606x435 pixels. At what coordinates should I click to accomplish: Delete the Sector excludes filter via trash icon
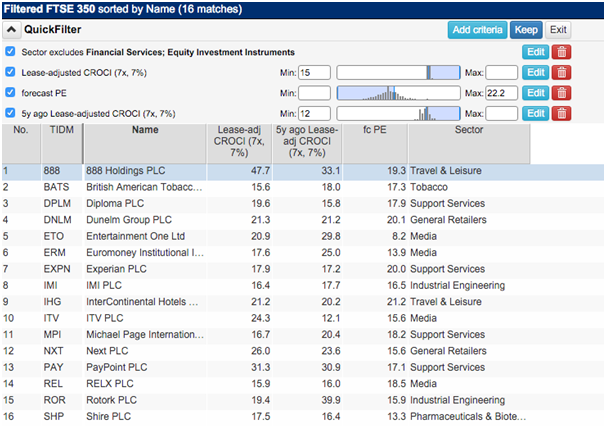click(561, 52)
